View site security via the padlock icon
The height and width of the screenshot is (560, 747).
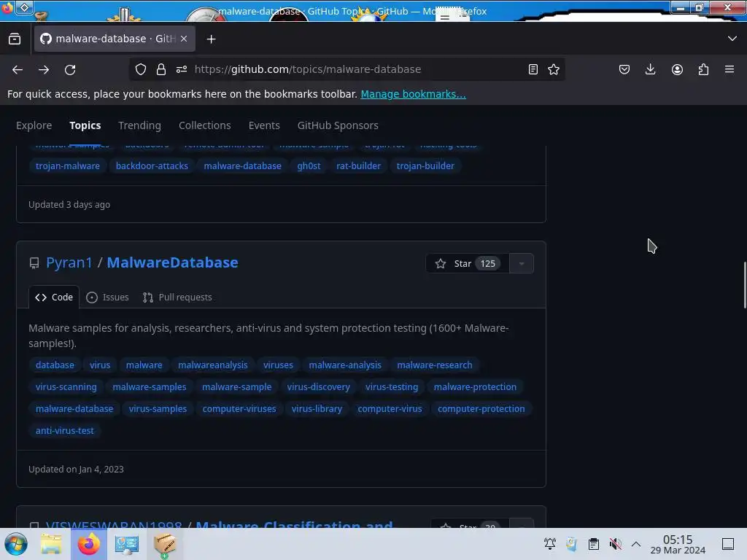(x=161, y=69)
